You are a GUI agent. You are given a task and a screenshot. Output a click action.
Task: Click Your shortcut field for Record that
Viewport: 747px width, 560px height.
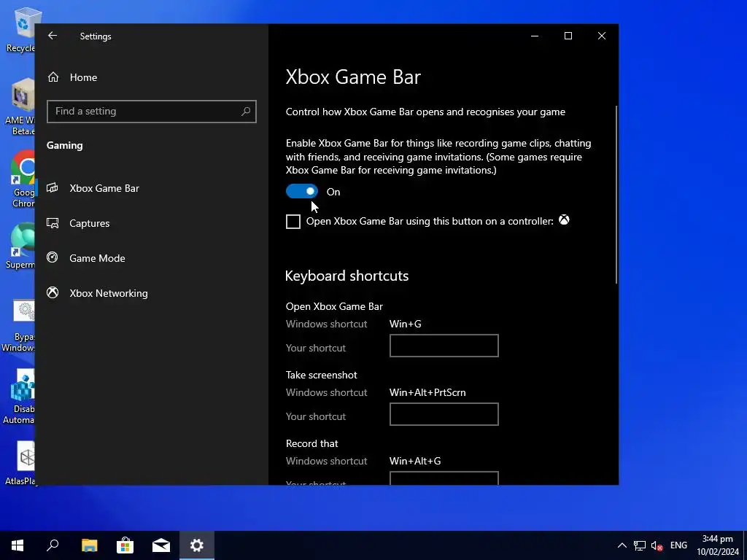click(444, 478)
